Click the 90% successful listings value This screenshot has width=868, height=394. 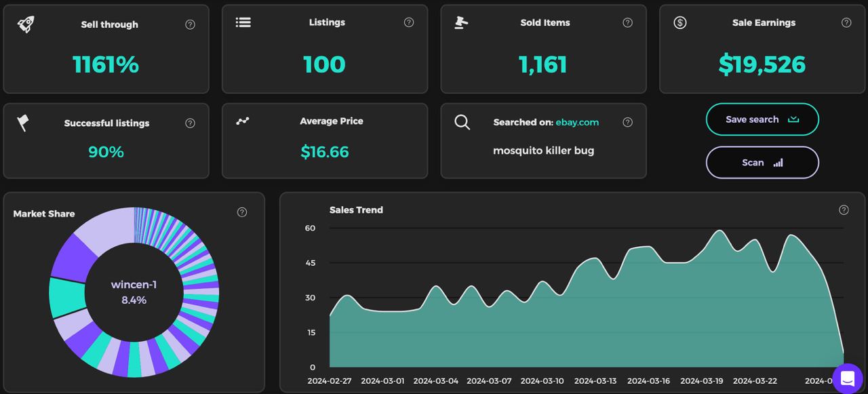pyautogui.click(x=106, y=152)
